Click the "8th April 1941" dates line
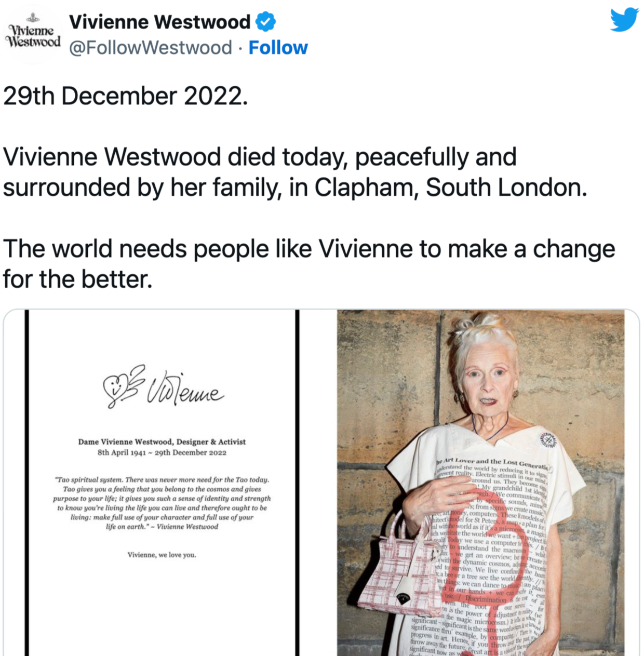This screenshot has height=656, width=644. (x=162, y=452)
